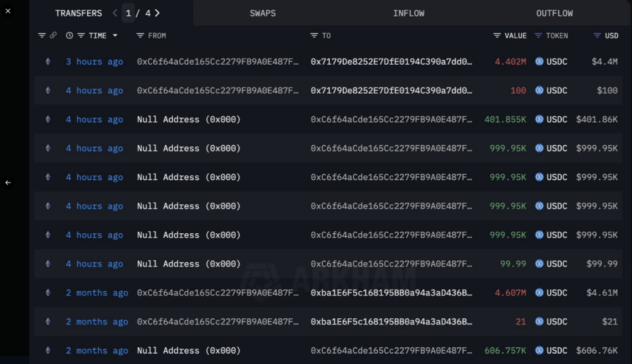Open the USD column filter
632x364 pixels.
[x=597, y=36]
